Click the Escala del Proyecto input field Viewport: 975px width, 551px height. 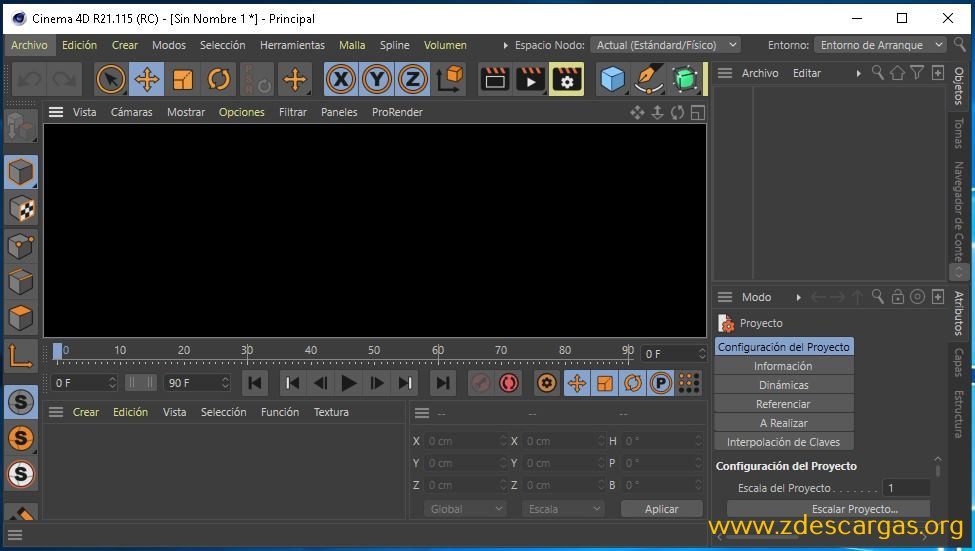[x=907, y=489]
